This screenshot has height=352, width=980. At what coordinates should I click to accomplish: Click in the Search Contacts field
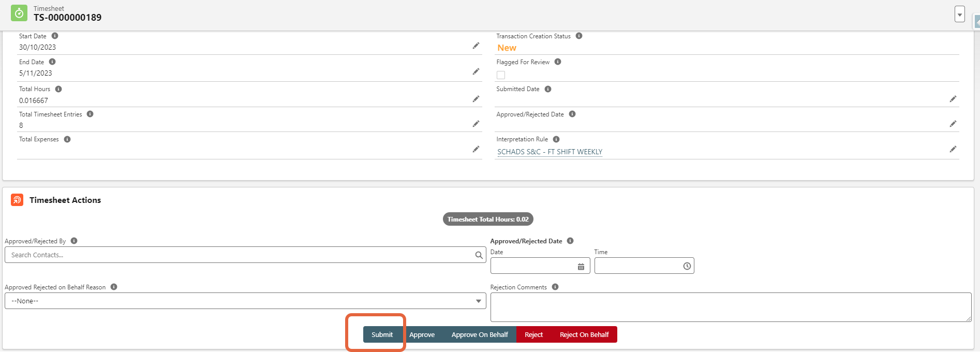point(241,255)
